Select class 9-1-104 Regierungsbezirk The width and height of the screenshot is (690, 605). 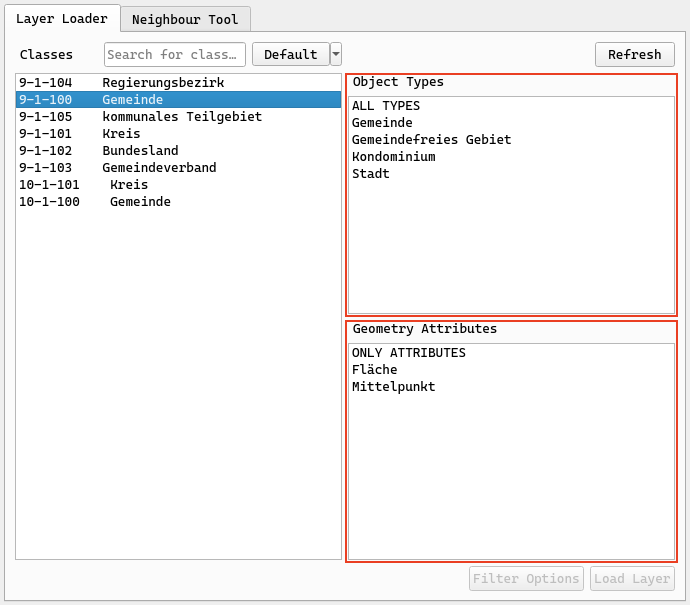click(x=178, y=83)
